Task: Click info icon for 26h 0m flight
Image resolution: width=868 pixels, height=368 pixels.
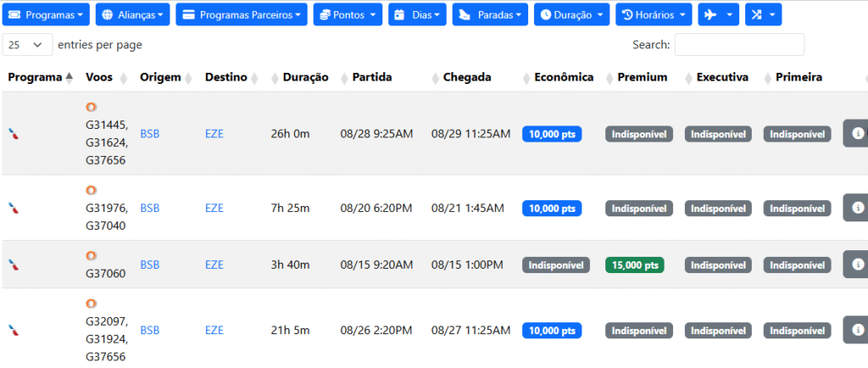Action: (x=858, y=133)
